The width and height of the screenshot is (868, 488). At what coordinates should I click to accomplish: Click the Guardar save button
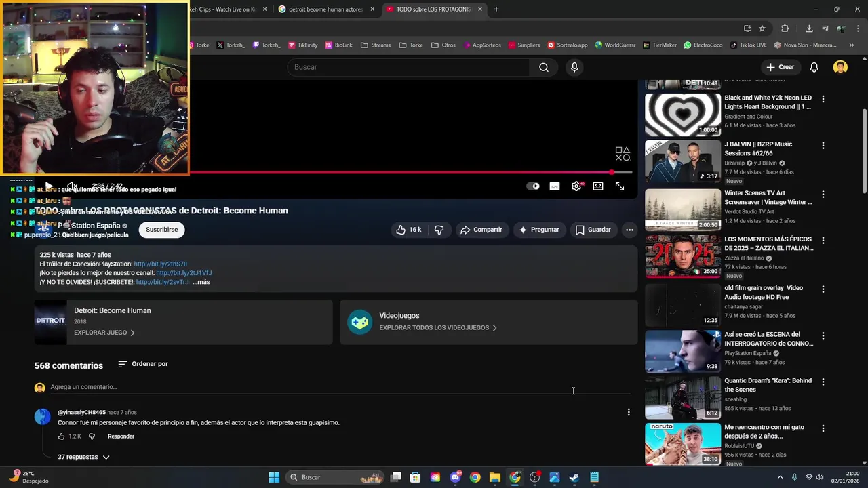click(x=593, y=230)
